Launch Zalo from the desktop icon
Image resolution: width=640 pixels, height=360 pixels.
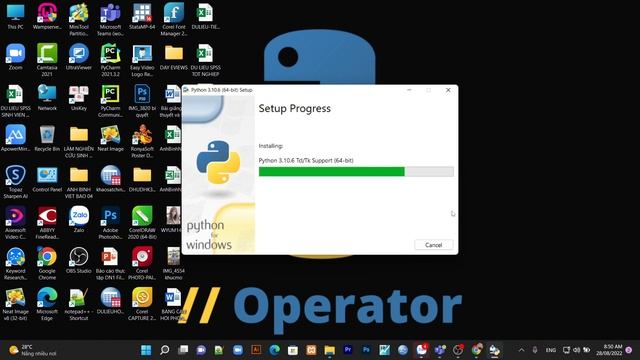tap(79, 220)
